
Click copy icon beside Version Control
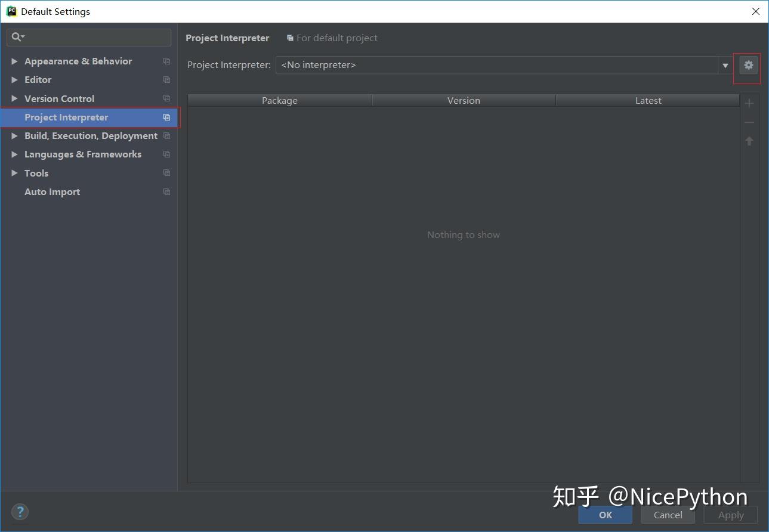(x=166, y=98)
